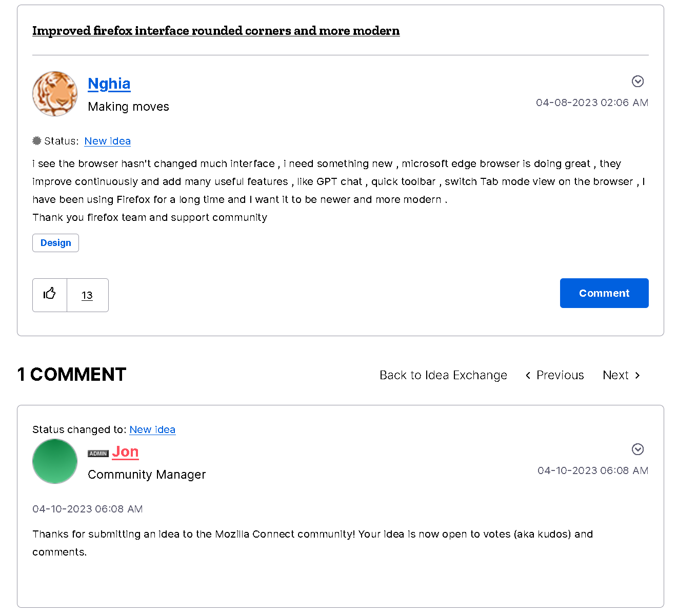Navigate to the Previous idea
Viewport: 677px width, 616px height.
click(555, 375)
